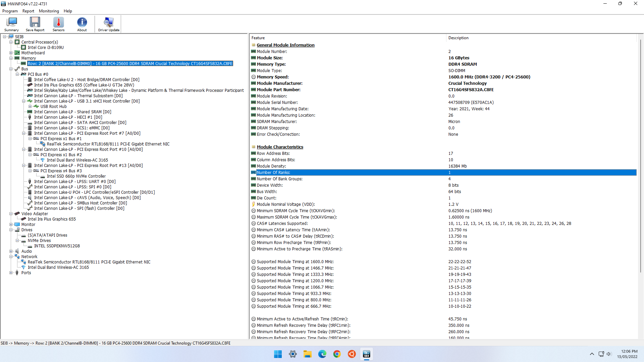Open Microsoft Edge from taskbar

click(322, 354)
